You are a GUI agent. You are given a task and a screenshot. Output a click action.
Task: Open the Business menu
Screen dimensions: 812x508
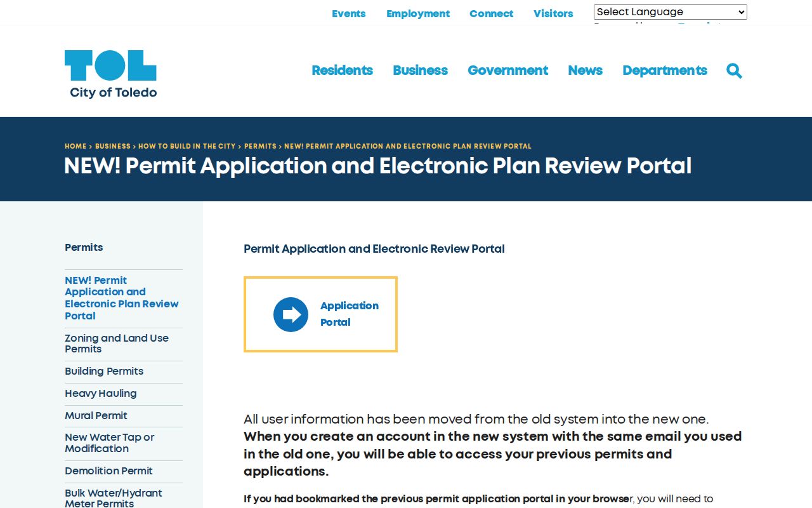click(420, 70)
